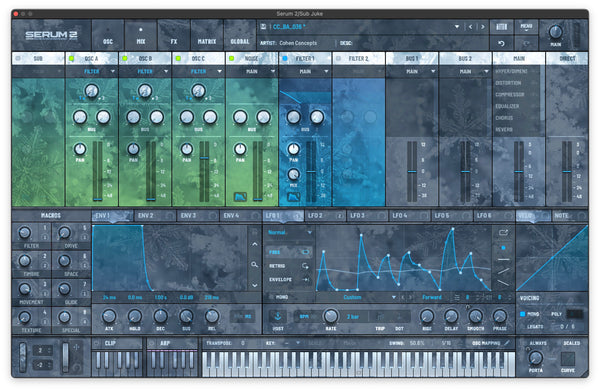Switch to the GLOBAL page
Screen dimensions: 600x391
pos(240,36)
